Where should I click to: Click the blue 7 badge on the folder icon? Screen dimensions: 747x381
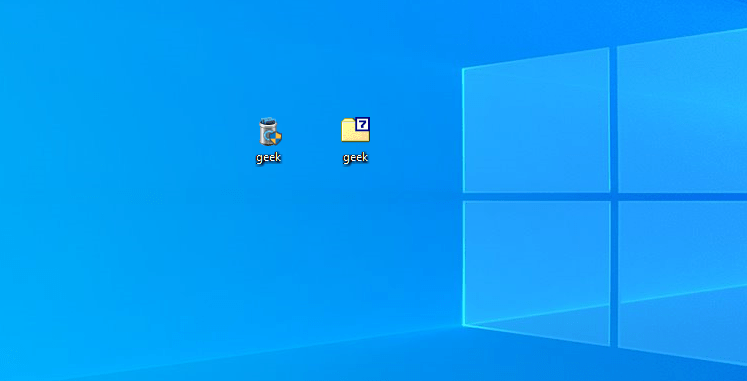click(363, 124)
